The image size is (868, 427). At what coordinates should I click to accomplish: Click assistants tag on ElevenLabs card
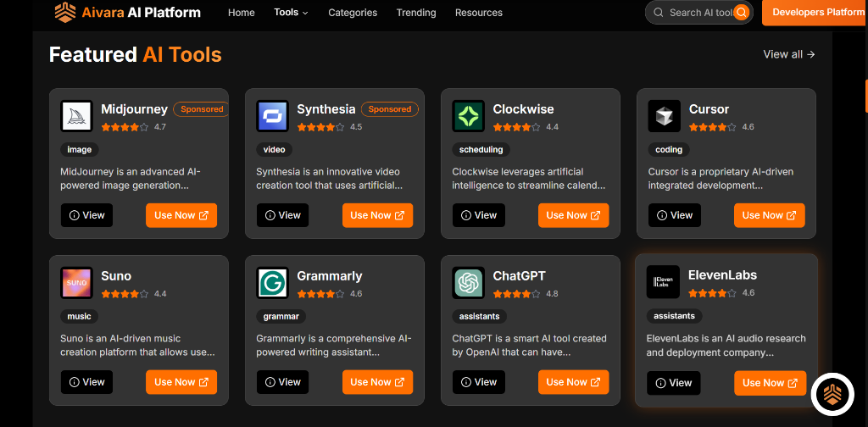tap(674, 316)
